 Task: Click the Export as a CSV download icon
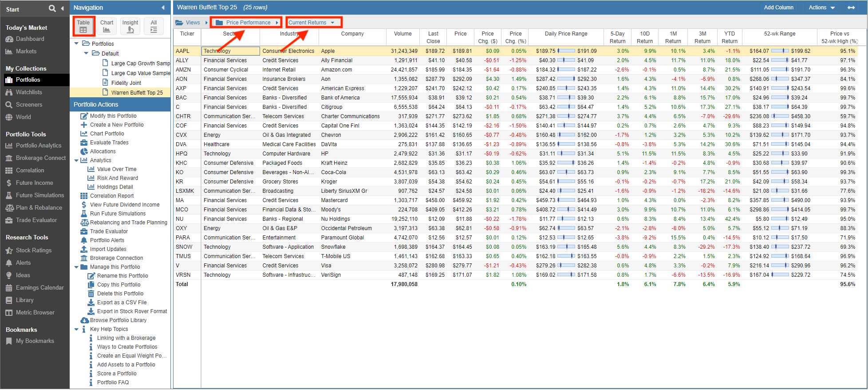click(91, 302)
